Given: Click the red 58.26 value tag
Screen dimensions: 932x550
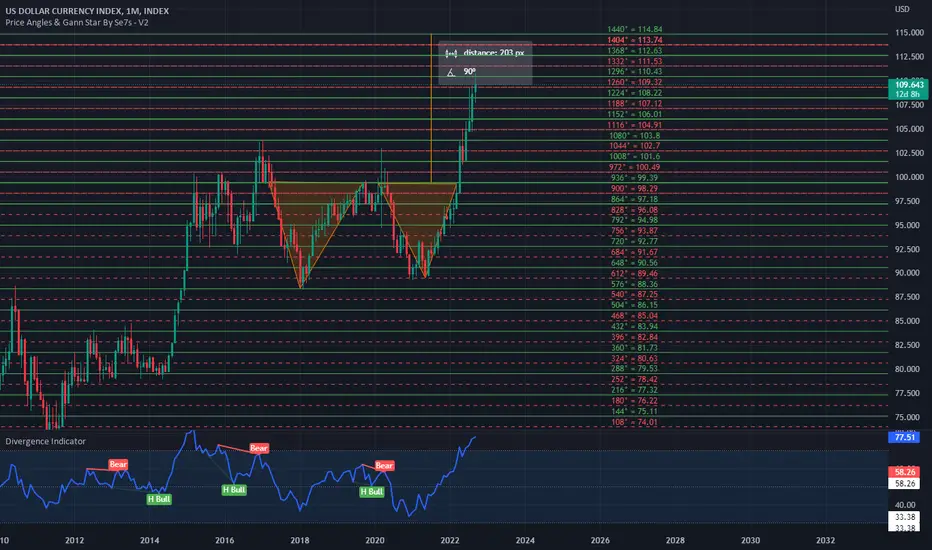Looking at the screenshot, I should (904, 472).
